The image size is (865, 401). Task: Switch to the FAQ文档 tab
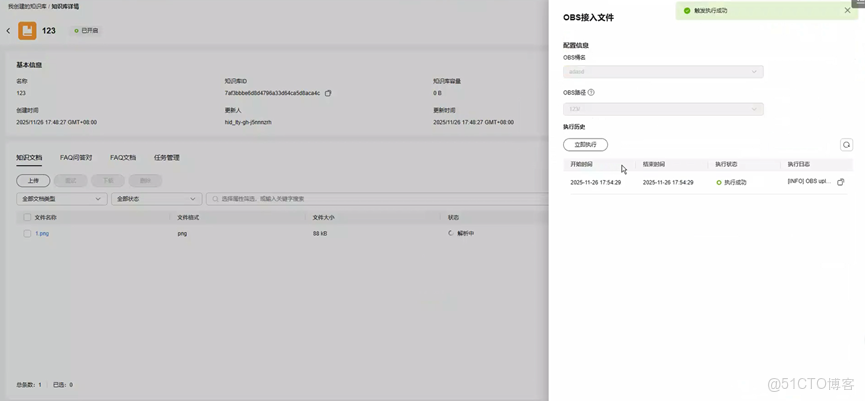123,158
